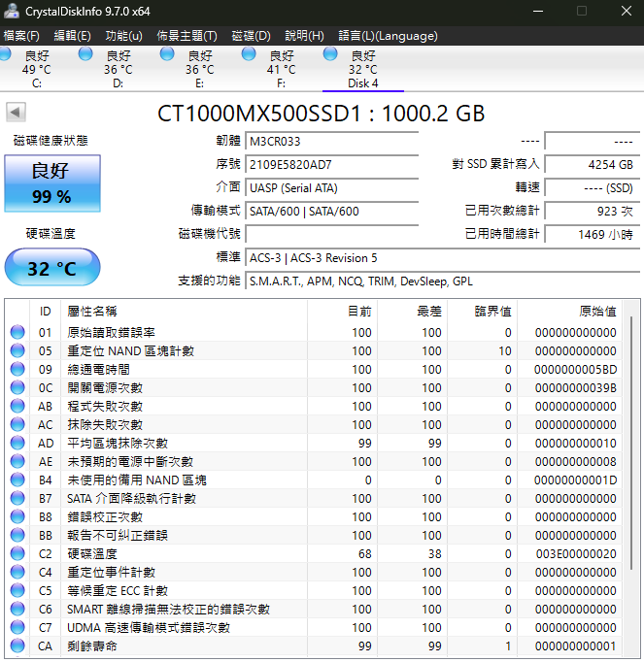Click the 磁碟健康狀態 label
The height and width of the screenshot is (662, 644).
click(51, 140)
